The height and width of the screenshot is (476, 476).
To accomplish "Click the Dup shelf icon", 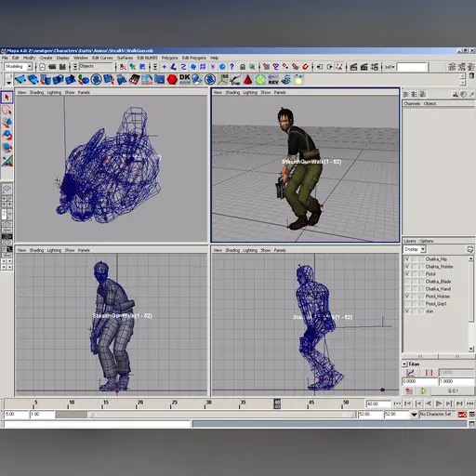I will pyautogui.click(x=235, y=80).
